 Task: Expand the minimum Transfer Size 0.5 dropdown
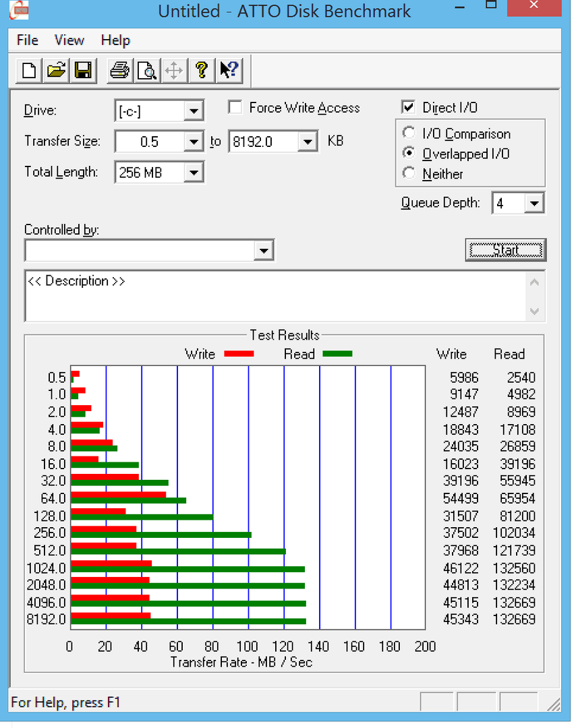click(x=194, y=142)
